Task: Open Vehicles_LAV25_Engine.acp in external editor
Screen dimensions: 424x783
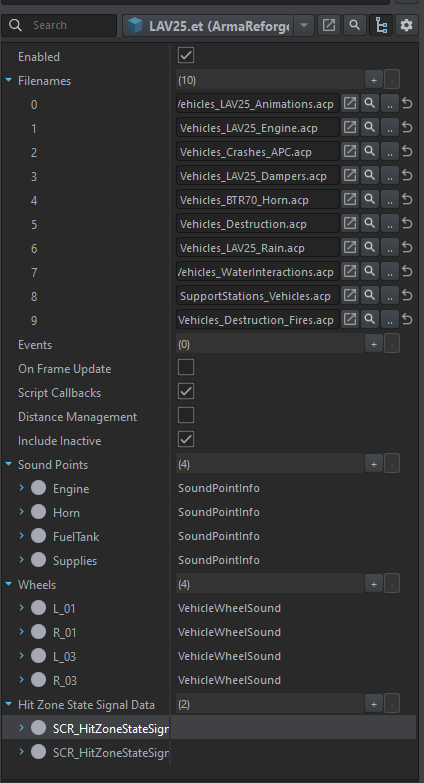Action: point(350,127)
